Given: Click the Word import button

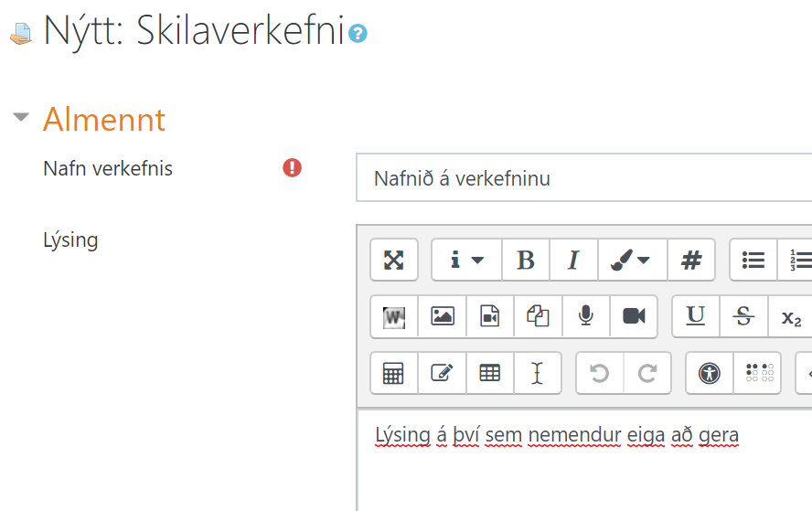Looking at the screenshot, I should 394,316.
